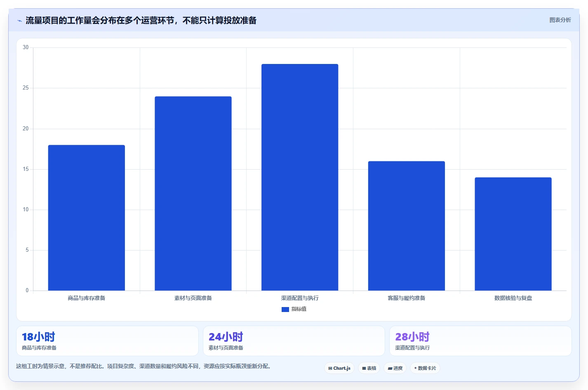Viewport: 588px width, 390px height.
Task: Click the lightning icon before the title
Action: coord(19,21)
